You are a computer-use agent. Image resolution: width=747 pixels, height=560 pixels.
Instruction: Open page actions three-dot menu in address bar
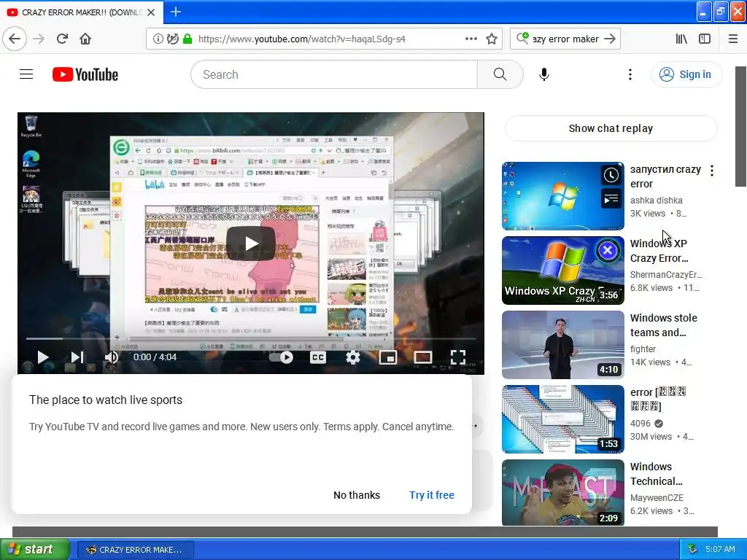pos(471,39)
